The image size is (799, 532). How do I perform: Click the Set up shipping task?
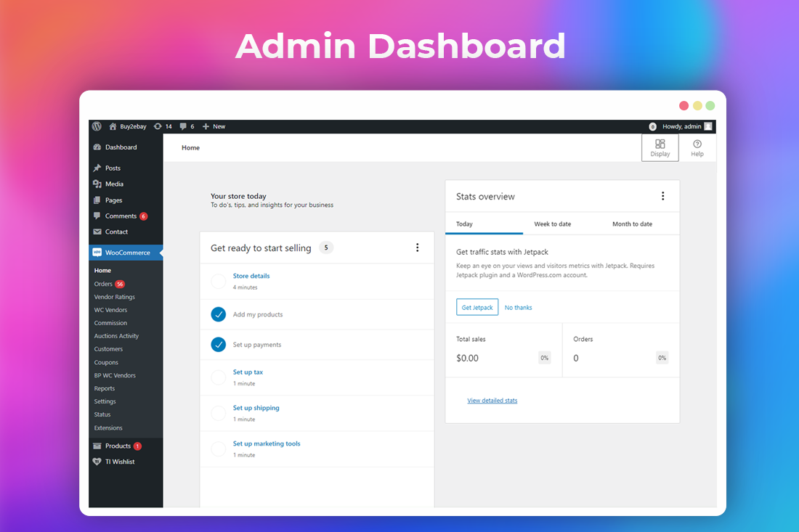click(256, 408)
